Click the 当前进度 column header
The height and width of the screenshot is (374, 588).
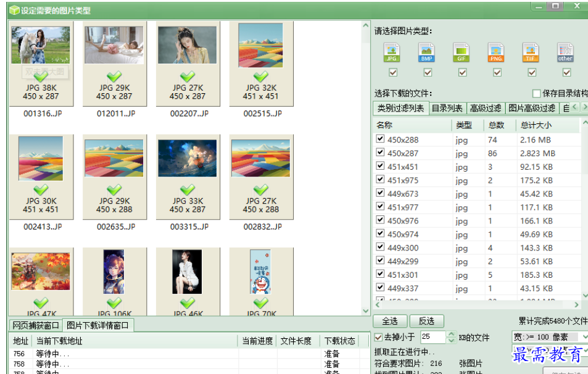pos(257,341)
